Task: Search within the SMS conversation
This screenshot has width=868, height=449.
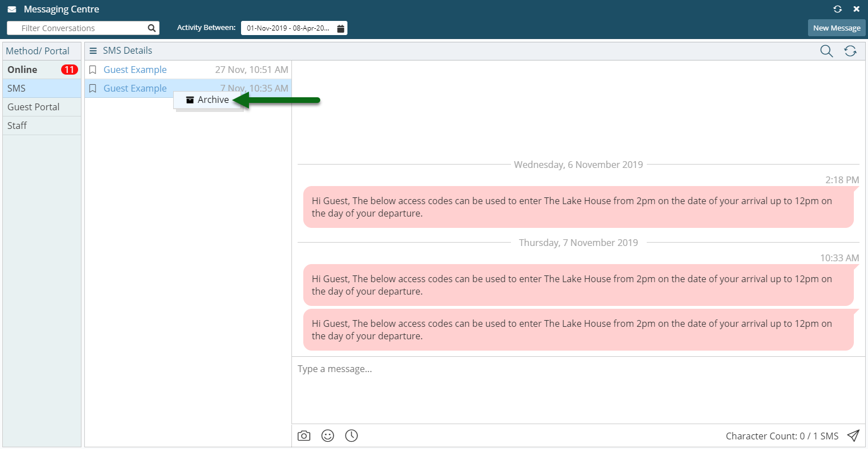Action: click(x=826, y=51)
